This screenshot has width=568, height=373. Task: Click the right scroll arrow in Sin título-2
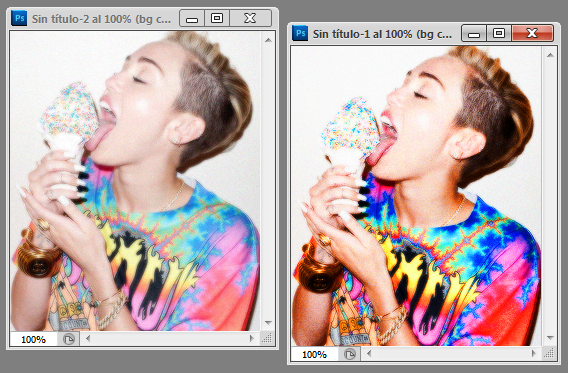[x=252, y=339]
